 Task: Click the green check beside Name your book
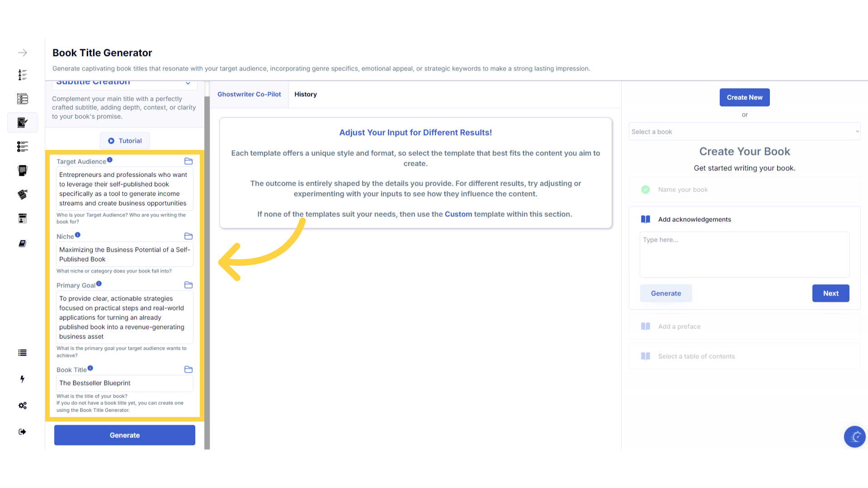click(646, 190)
